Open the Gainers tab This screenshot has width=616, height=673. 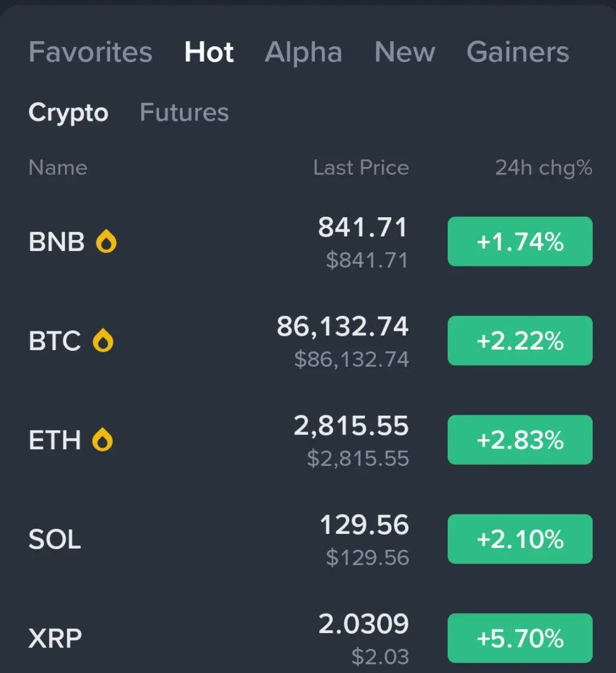pyautogui.click(x=518, y=52)
